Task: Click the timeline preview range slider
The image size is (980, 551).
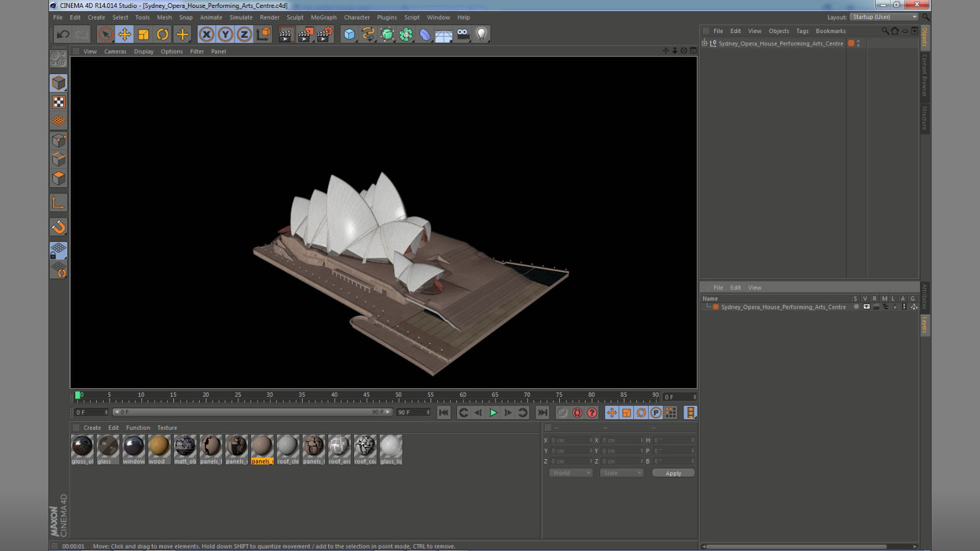Action: 252,412
